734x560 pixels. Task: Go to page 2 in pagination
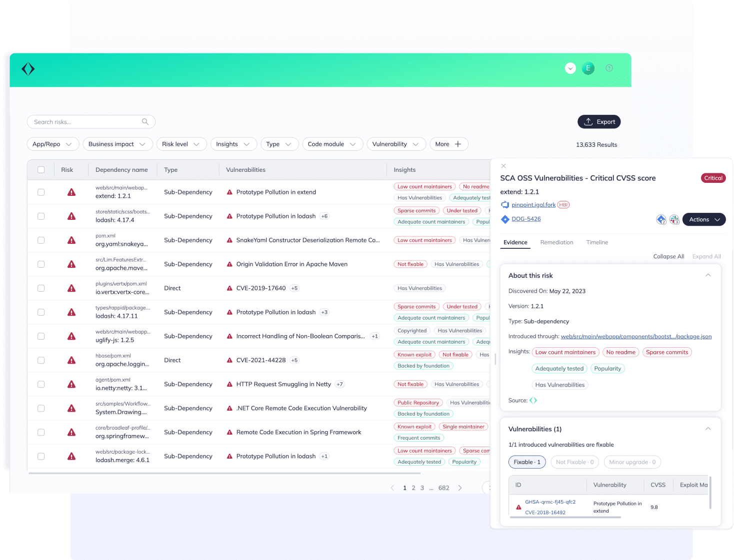(413, 488)
